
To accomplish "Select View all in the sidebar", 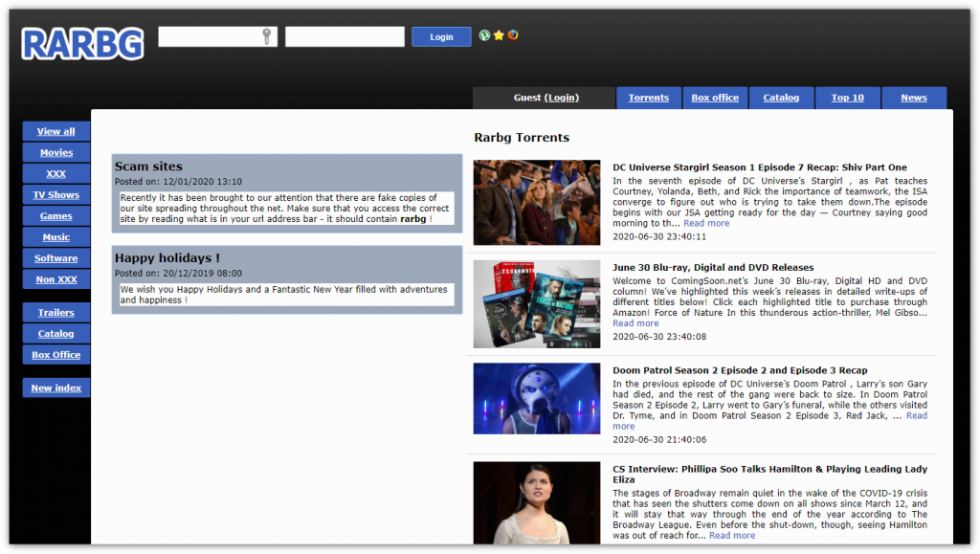I will pyautogui.click(x=56, y=131).
